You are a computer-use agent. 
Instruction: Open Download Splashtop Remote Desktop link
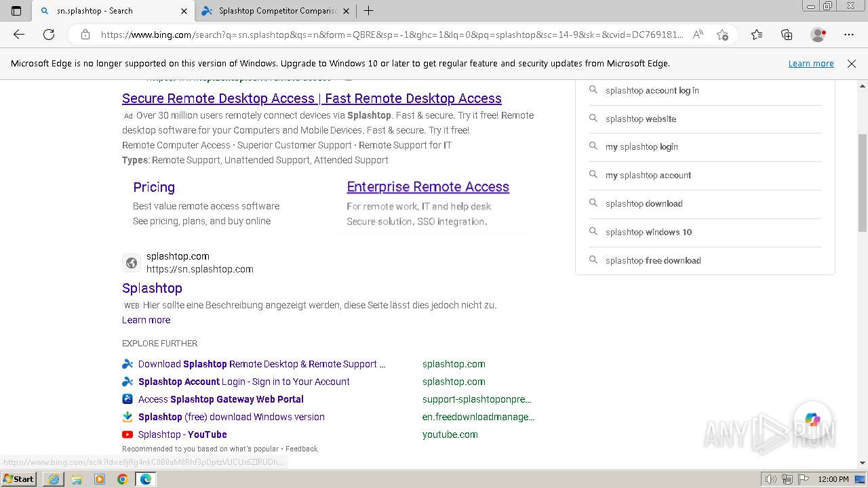click(x=262, y=364)
